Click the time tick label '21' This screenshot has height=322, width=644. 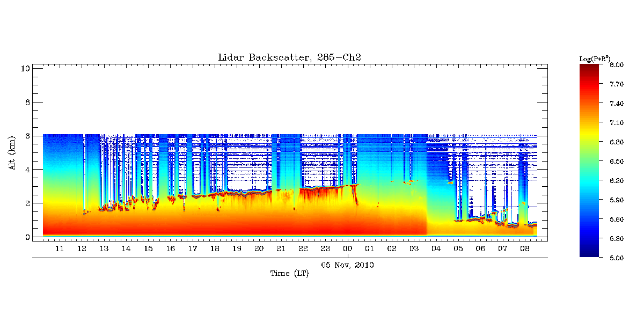[x=281, y=249]
